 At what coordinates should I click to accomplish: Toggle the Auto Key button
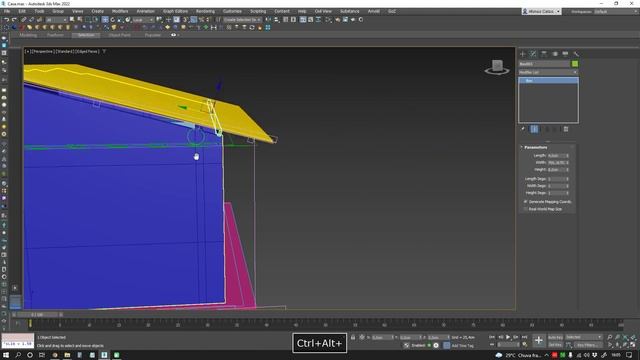coord(555,338)
